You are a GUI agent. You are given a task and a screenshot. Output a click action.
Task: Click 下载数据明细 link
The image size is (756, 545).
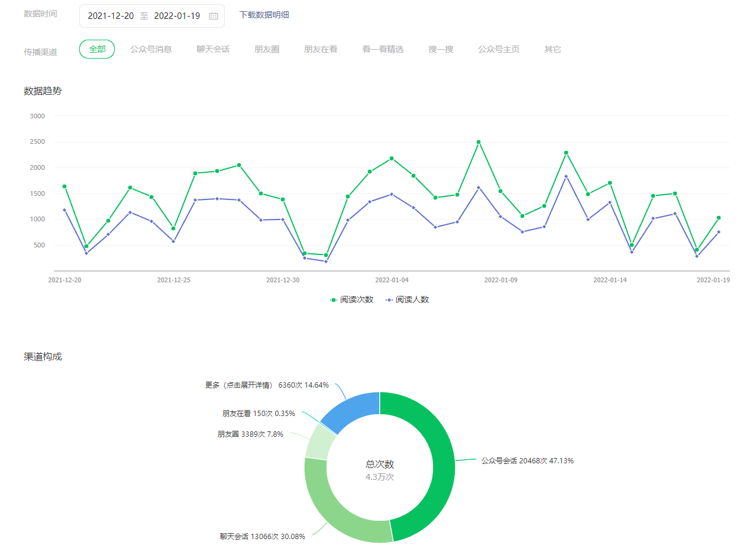click(x=264, y=15)
